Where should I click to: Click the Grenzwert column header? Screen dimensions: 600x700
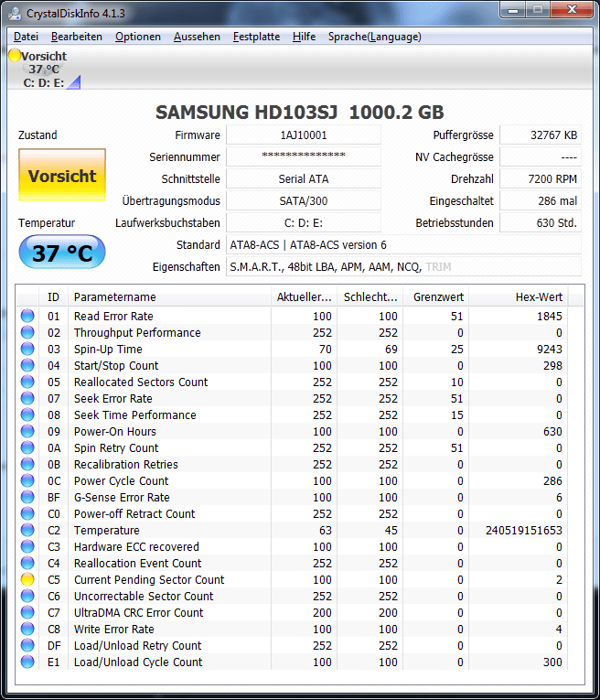click(x=436, y=296)
